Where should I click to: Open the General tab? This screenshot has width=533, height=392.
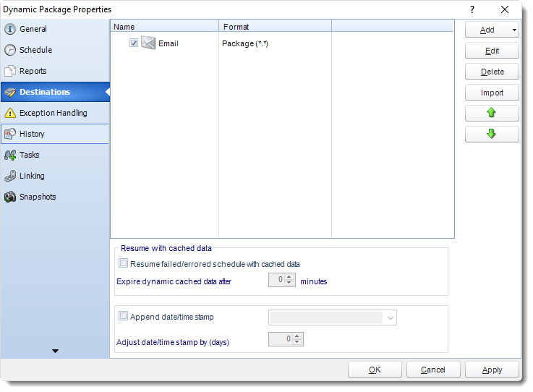pos(55,29)
